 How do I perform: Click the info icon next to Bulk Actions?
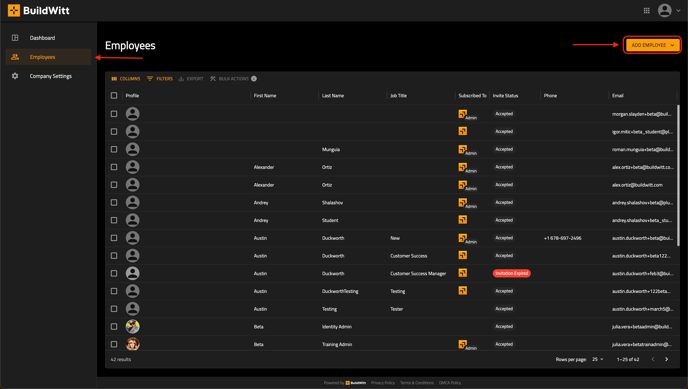point(254,79)
